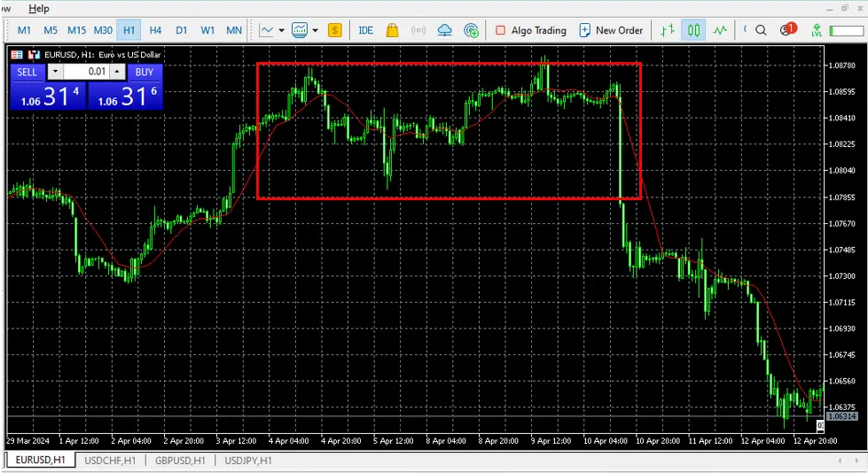Click the 1.07300 price scale label

(x=841, y=276)
